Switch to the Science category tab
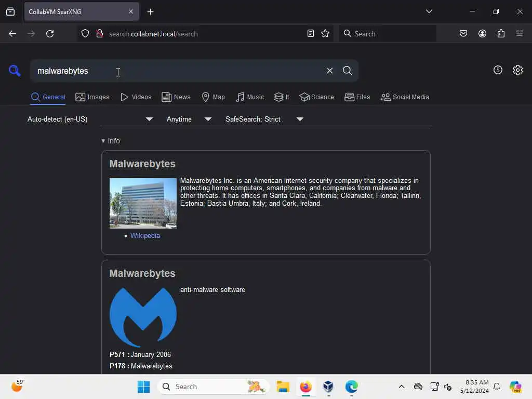The width and height of the screenshot is (532, 399). click(x=316, y=97)
